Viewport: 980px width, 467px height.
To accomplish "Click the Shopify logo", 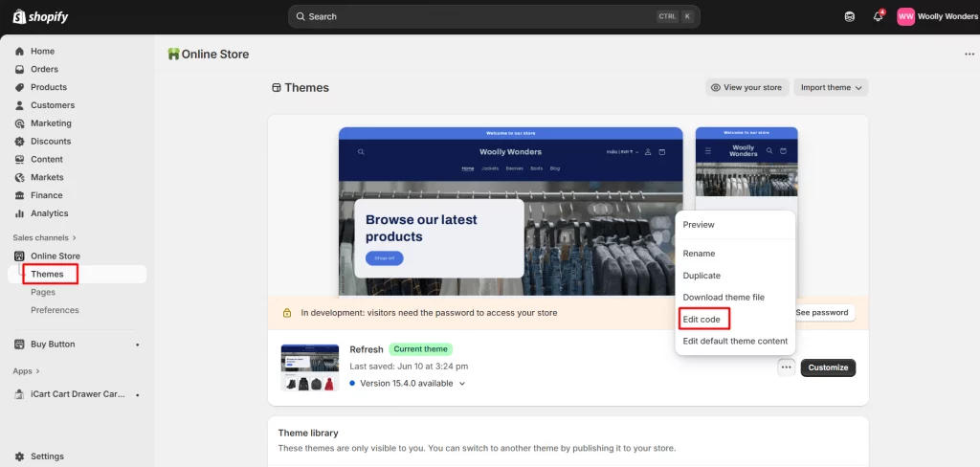I will pyautogui.click(x=40, y=16).
